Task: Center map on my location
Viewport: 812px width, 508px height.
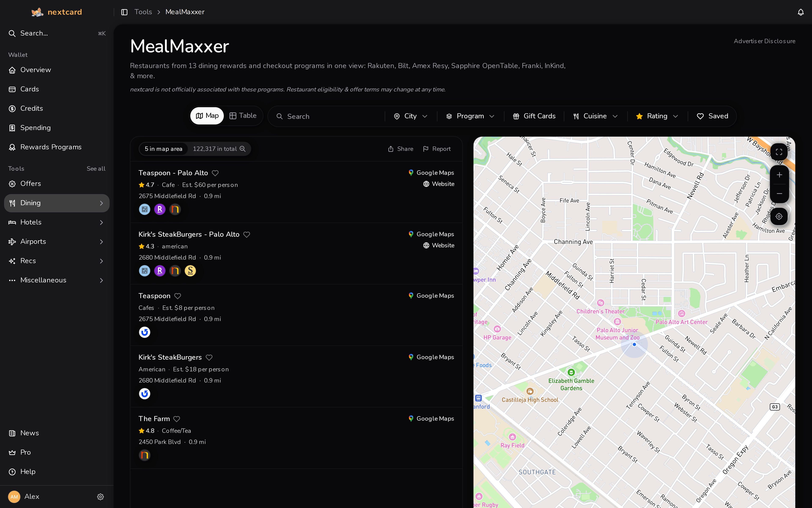Action: point(779,216)
